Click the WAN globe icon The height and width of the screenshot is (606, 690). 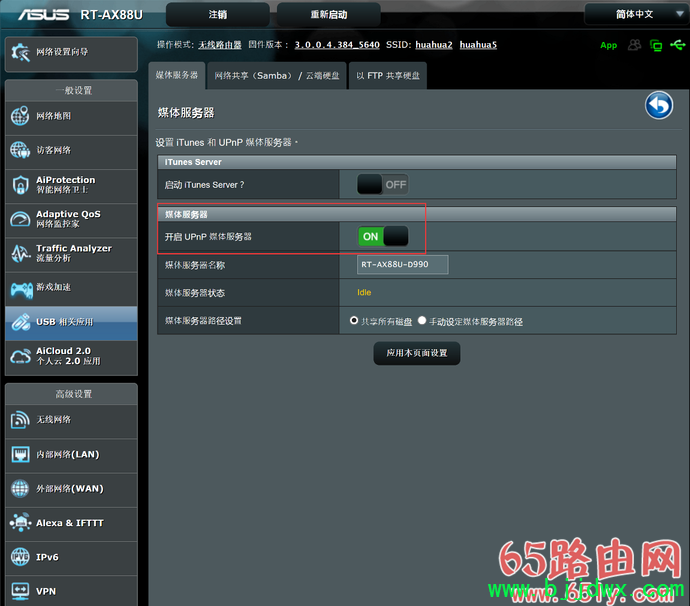(20, 488)
